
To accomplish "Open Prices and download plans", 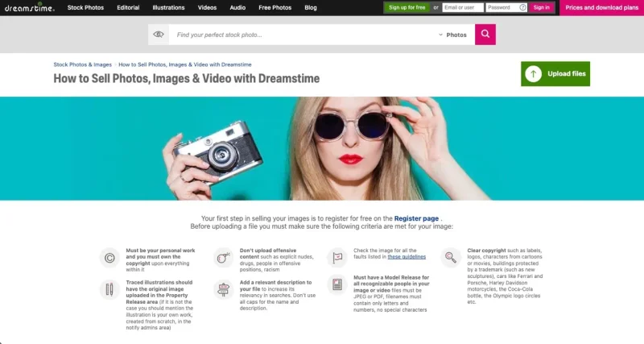I will click(601, 7).
